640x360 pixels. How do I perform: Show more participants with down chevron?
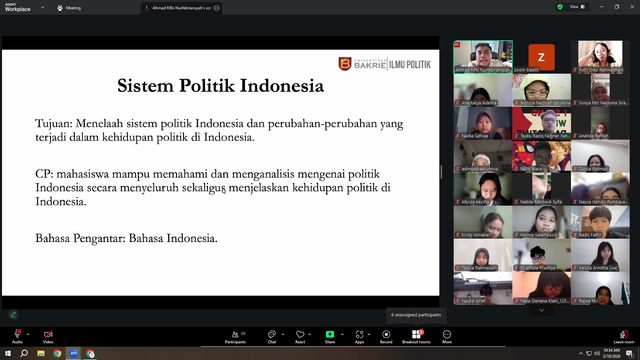(x=542, y=311)
